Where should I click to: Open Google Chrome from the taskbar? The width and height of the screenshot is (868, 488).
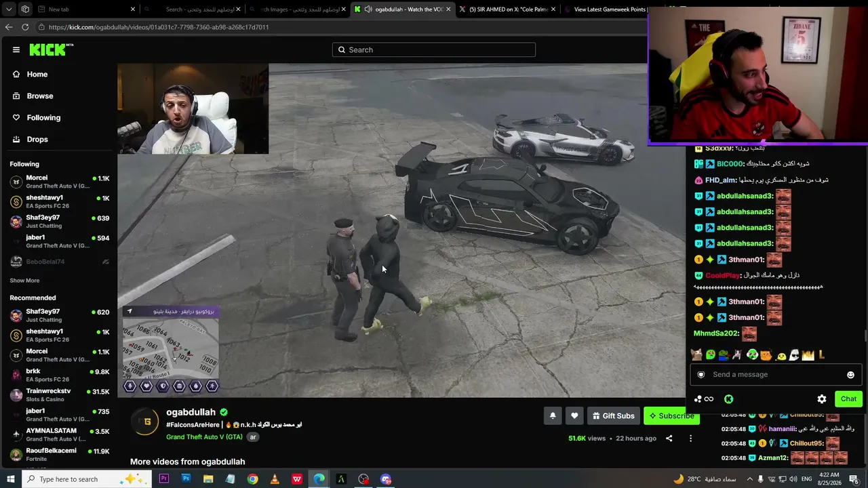point(252,479)
